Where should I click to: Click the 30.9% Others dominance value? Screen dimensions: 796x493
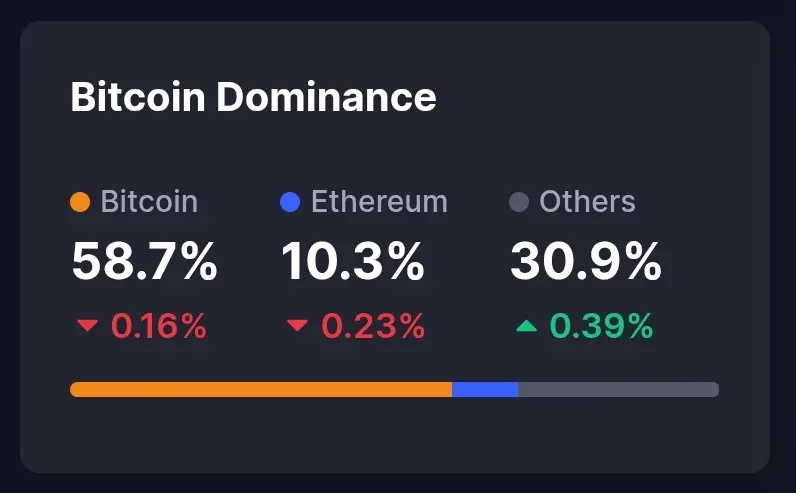click(x=585, y=262)
